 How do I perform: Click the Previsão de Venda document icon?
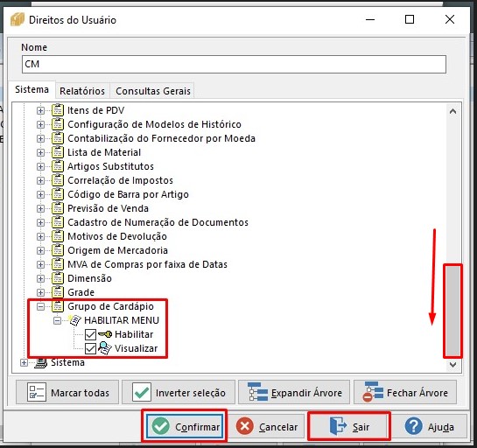pos(58,208)
